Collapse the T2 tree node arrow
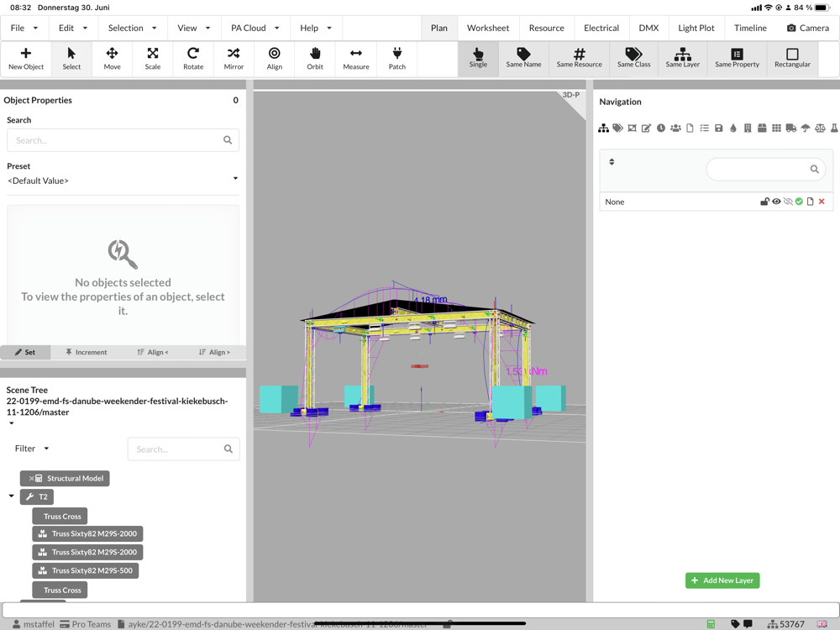840x630 pixels. click(11, 496)
